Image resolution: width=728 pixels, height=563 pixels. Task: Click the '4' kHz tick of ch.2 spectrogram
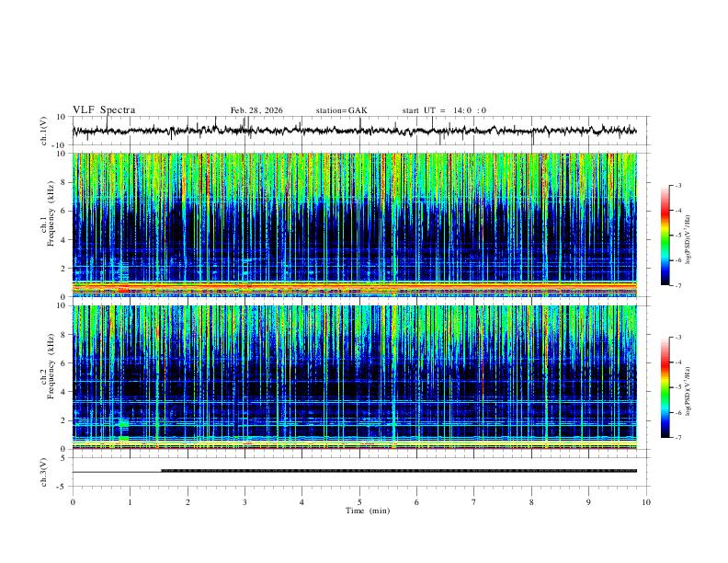63,392
